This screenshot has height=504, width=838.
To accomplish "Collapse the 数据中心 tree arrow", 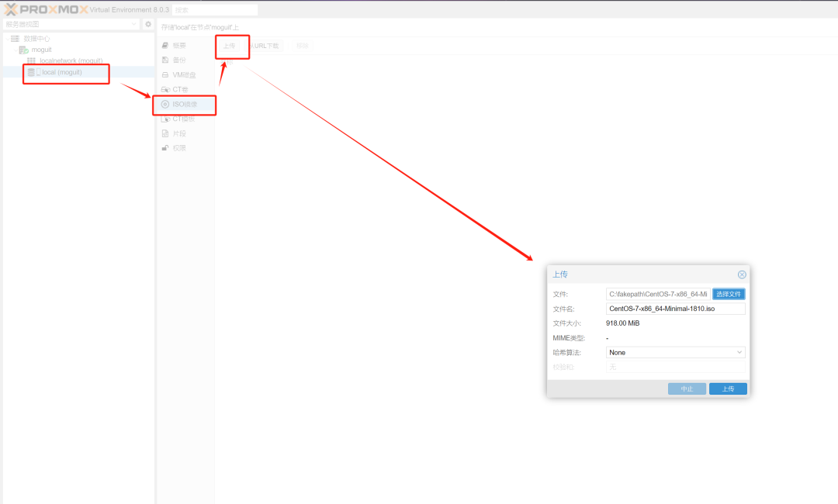I will (x=7, y=39).
